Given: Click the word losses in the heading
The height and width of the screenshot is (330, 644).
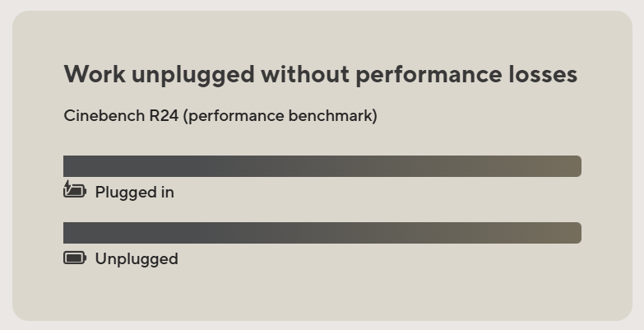Looking at the screenshot, I should 543,74.
